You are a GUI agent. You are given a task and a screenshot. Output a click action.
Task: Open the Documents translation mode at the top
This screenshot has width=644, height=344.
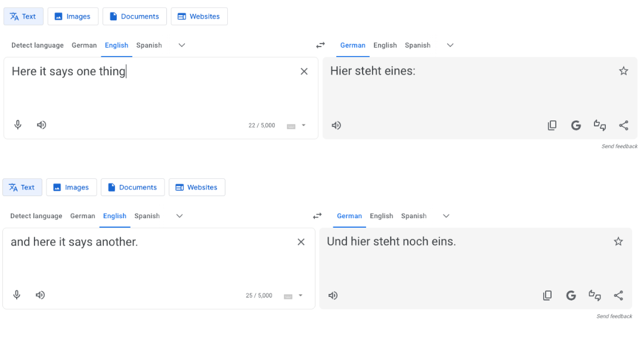click(x=134, y=17)
